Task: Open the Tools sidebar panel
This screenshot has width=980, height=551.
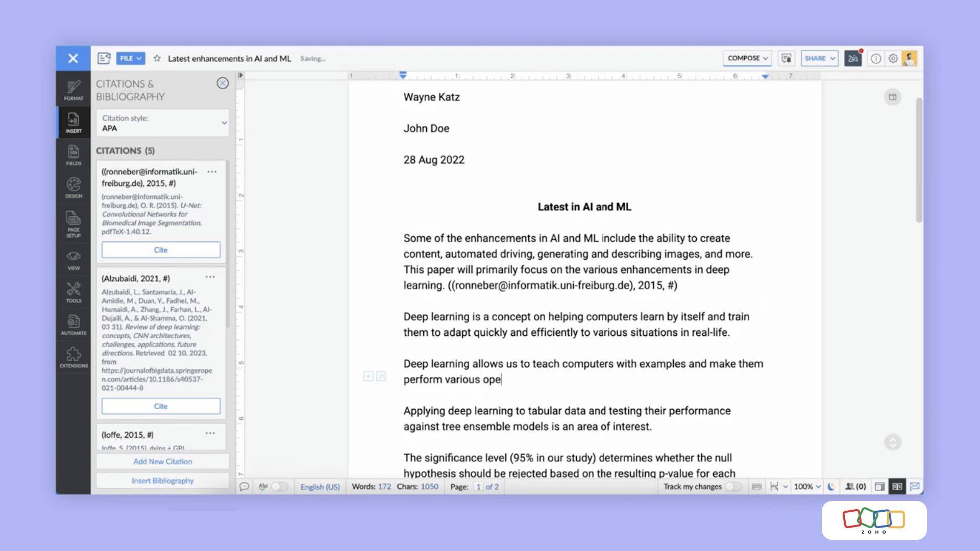Action: tap(73, 292)
